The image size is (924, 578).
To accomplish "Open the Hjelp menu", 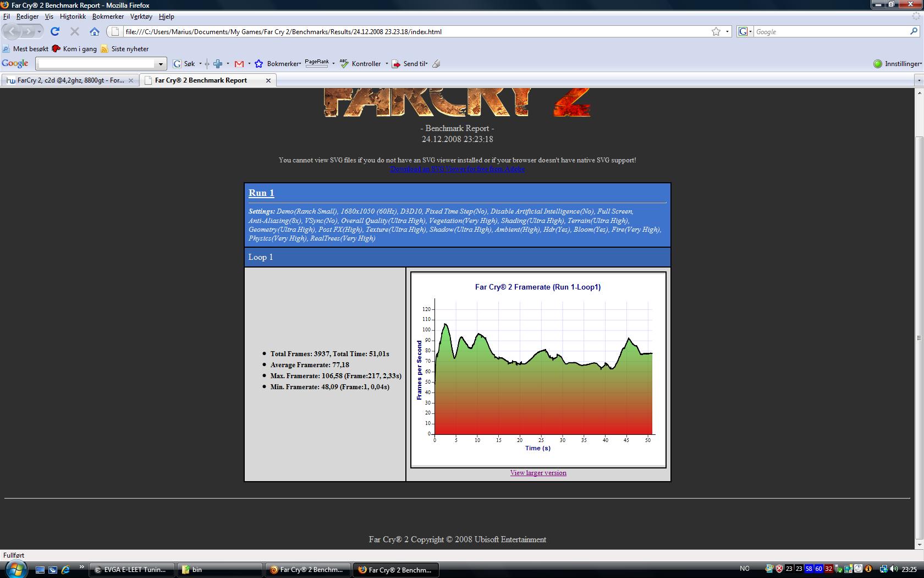I will tap(167, 17).
